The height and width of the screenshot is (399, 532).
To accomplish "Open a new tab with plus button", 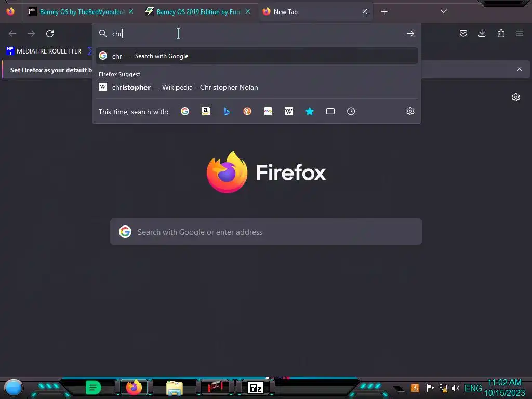I will pyautogui.click(x=384, y=12).
